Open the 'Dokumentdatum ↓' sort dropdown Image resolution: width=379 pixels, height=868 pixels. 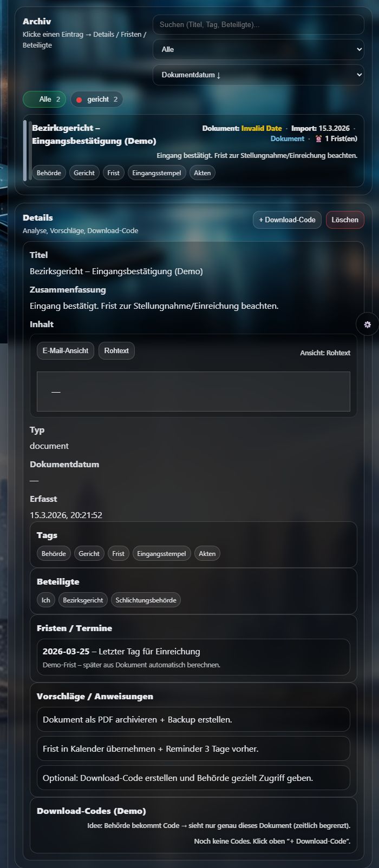tap(258, 75)
